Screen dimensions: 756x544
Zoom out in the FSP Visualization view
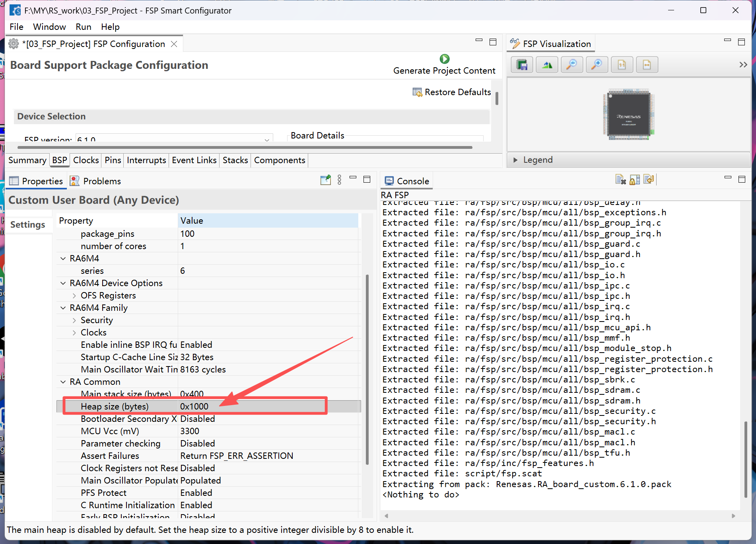(571, 65)
